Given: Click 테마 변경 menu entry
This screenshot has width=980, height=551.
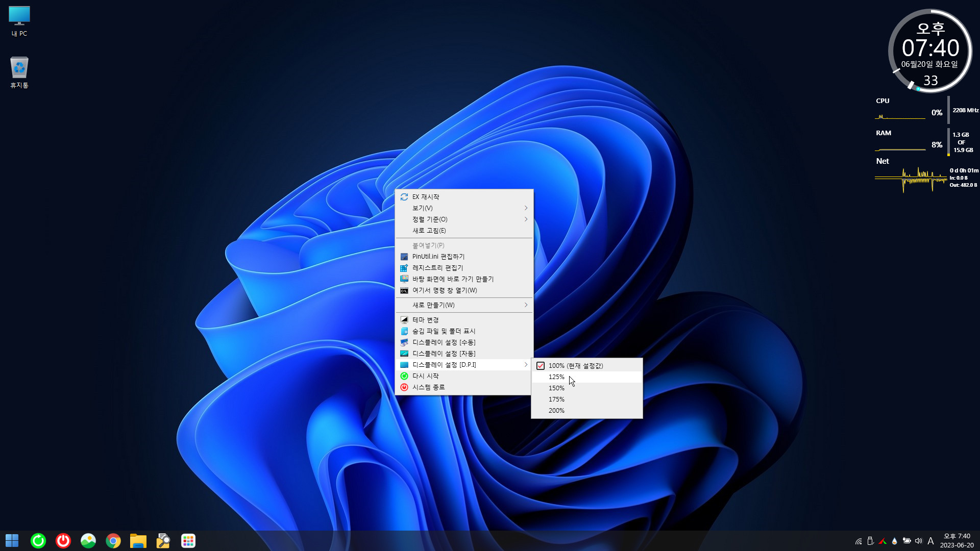Looking at the screenshot, I should tap(464, 320).
